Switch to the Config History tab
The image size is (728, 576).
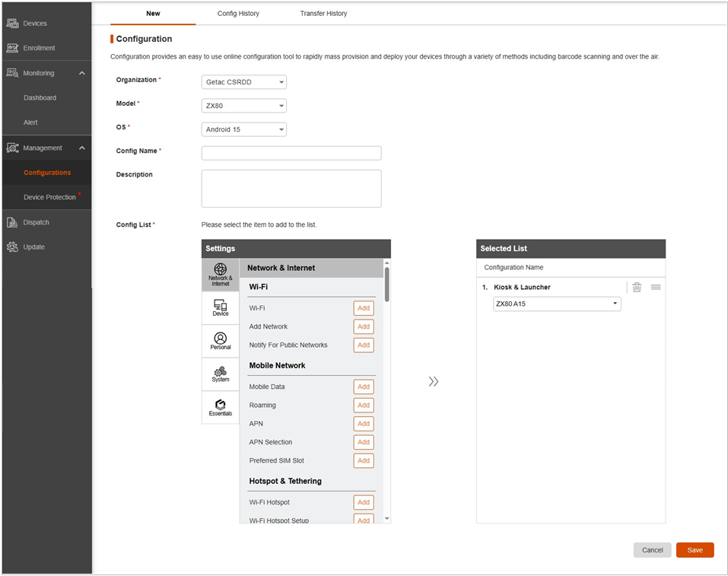238,14
